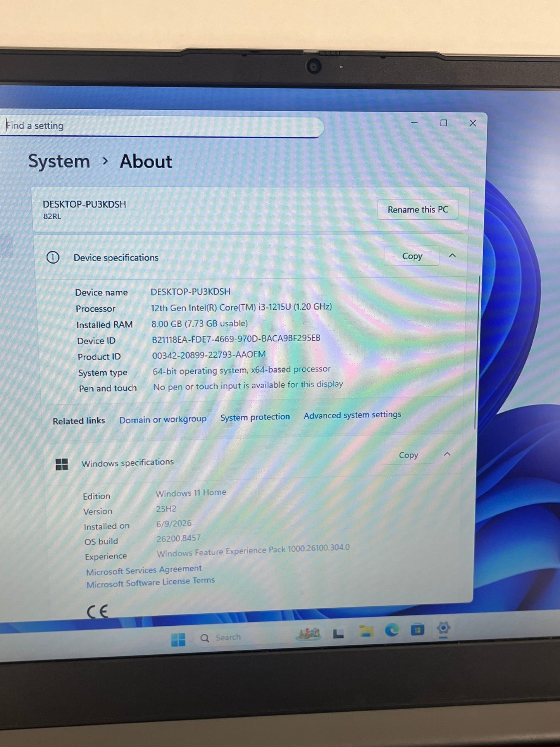Click the Processor label
The height and width of the screenshot is (747, 560).
(95, 309)
